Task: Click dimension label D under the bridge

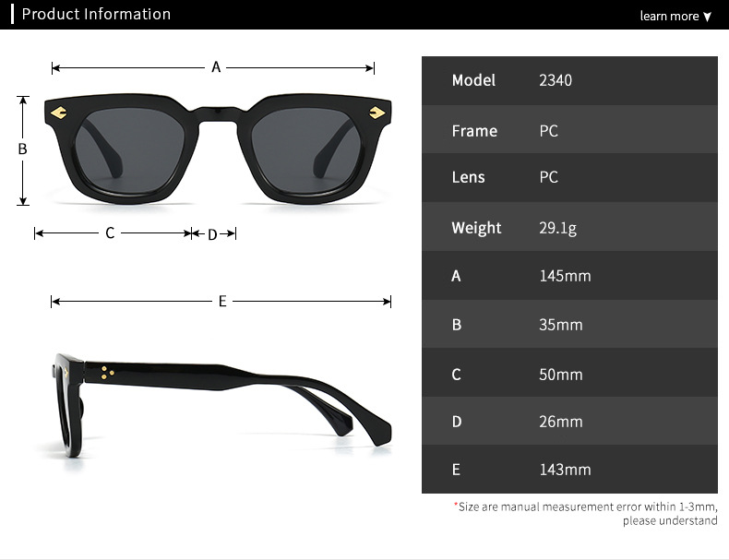Action: 212,234
